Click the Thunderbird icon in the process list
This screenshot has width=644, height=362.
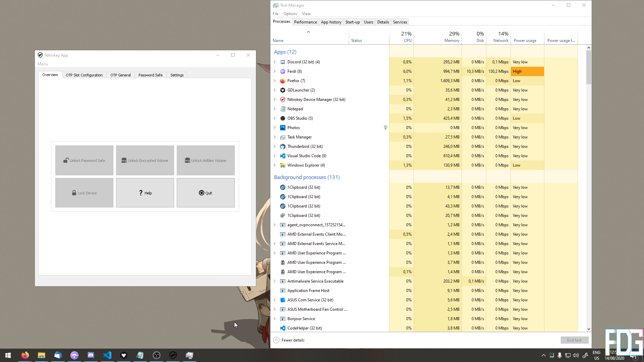coord(282,146)
